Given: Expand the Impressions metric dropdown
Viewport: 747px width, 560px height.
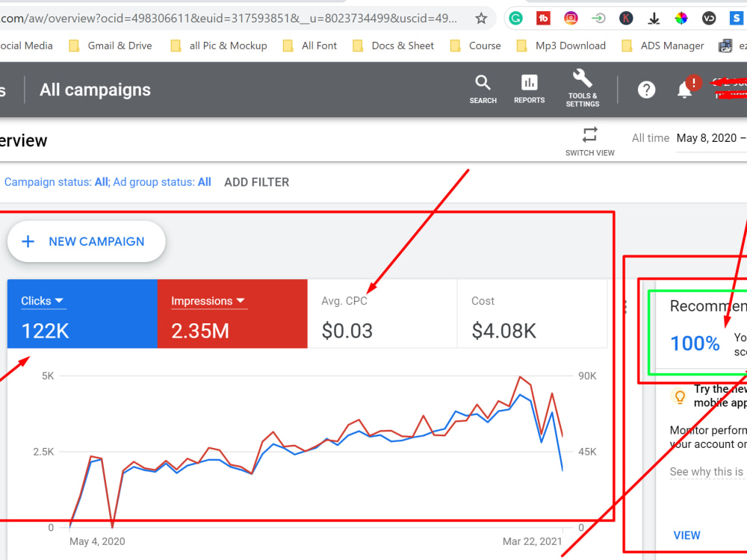Looking at the screenshot, I should coord(208,301).
